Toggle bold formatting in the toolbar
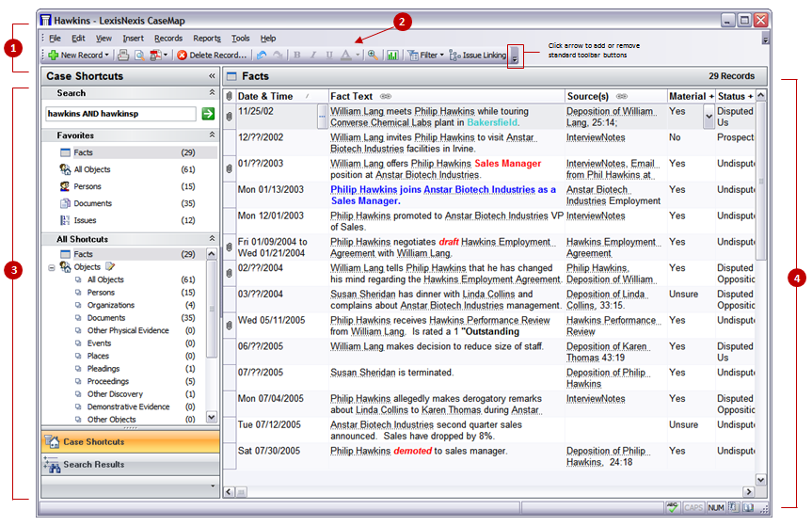Screen dimensions: 812x526 pyautogui.click(x=296, y=56)
